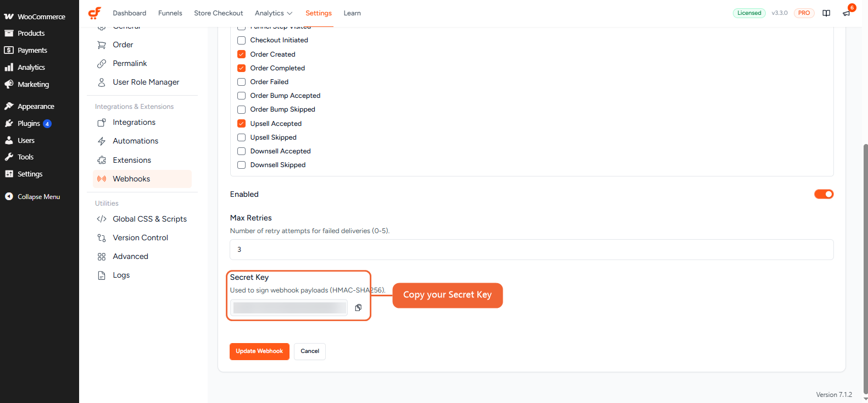Turn off the Enabled toggle switch
Screen dimensions: 868x403
tap(824, 194)
